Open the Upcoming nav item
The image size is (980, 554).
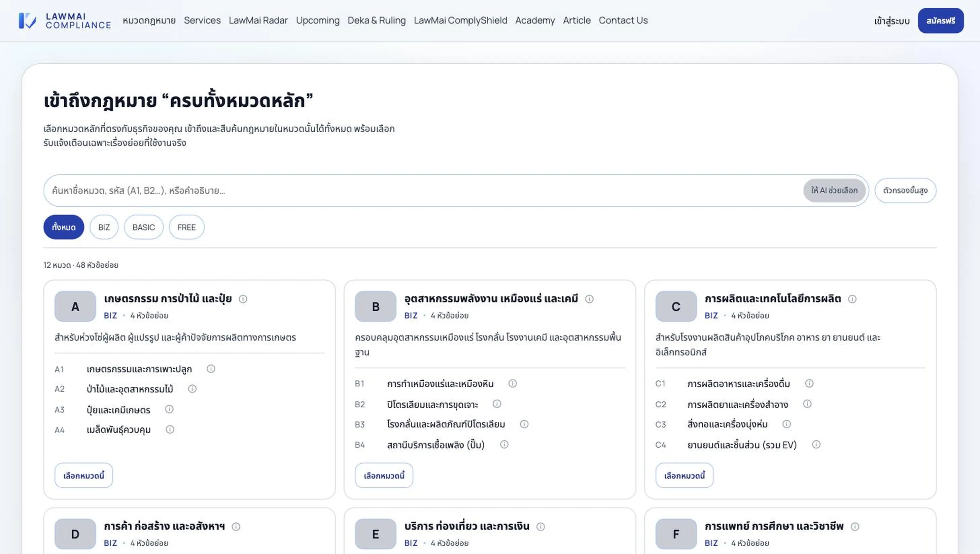(318, 21)
